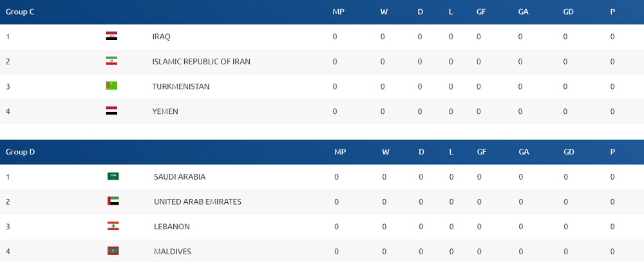The image size is (644, 262).
Task: Click the MP column header in Group D
Action: click(340, 153)
